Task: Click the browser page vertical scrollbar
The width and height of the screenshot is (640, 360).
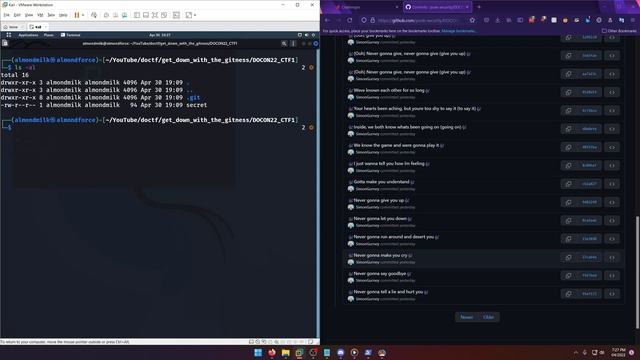Action: (637, 271)
